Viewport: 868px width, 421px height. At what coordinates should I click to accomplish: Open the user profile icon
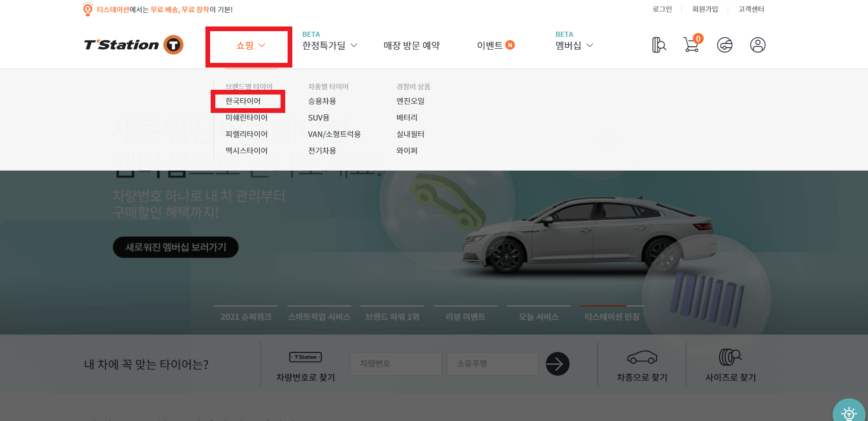point(758,45)
